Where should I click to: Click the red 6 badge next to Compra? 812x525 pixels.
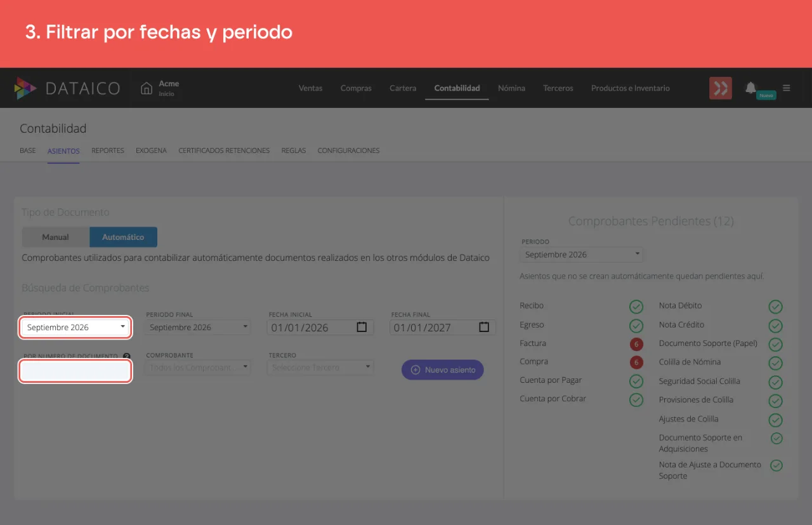pyautogui.click(x=636, y=362)
